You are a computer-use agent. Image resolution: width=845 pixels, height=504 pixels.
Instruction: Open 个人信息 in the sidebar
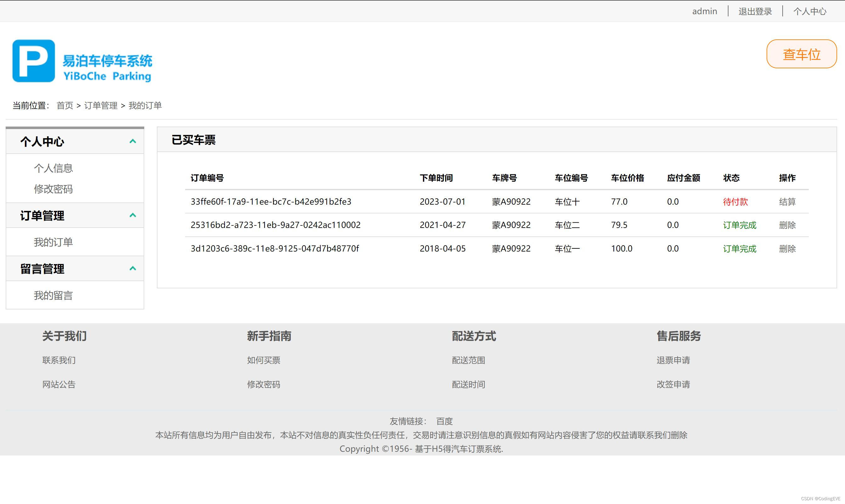point(53,168)
